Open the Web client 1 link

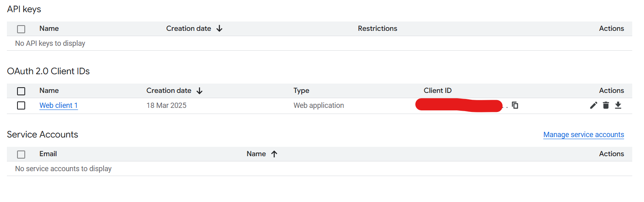coord(58,105)
